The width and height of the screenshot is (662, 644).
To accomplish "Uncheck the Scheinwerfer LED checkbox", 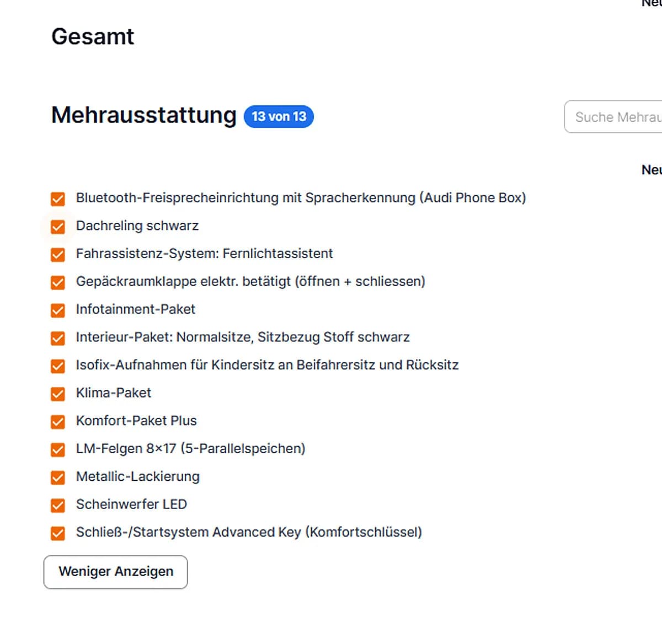I will click(58, 505).
